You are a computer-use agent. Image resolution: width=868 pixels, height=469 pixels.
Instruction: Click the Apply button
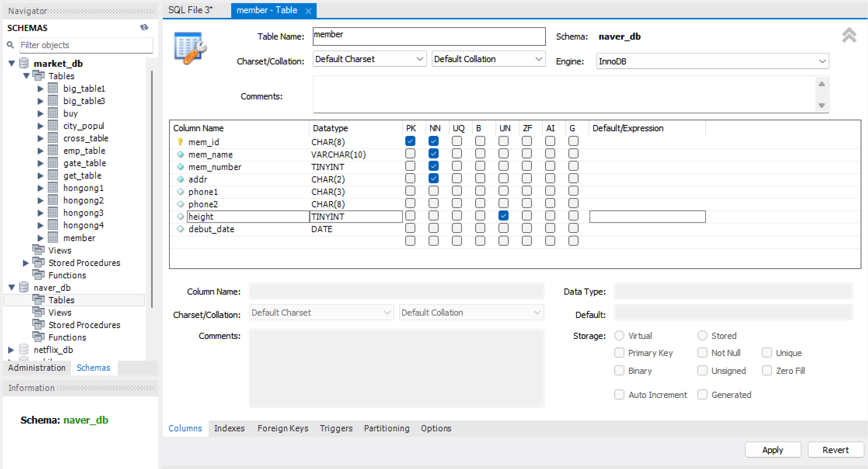click(772, 450)
